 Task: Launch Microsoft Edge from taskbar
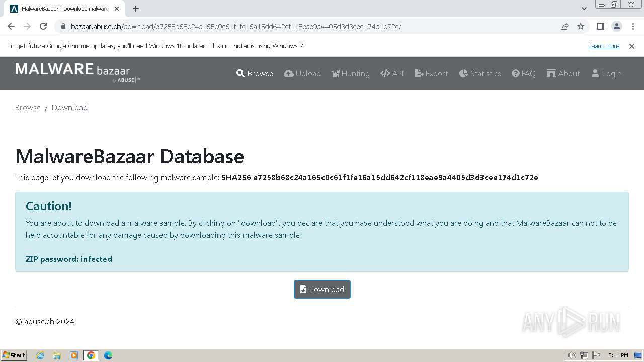tap(108, 355)
